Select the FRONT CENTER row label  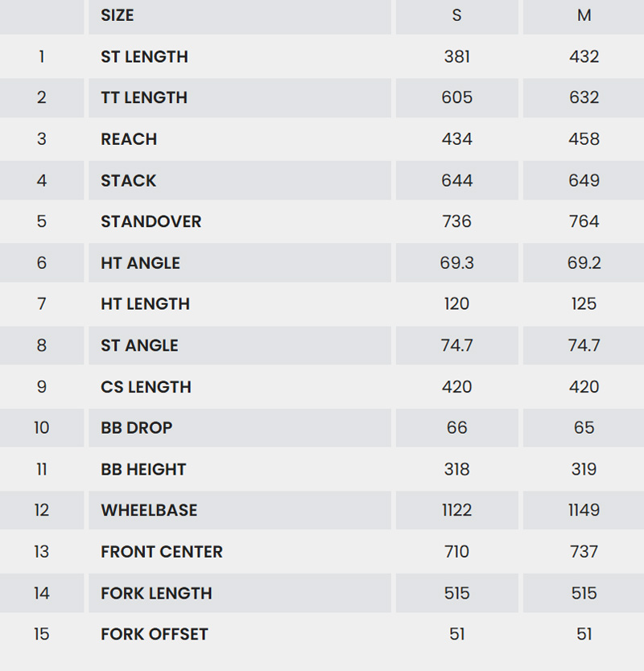161,552
